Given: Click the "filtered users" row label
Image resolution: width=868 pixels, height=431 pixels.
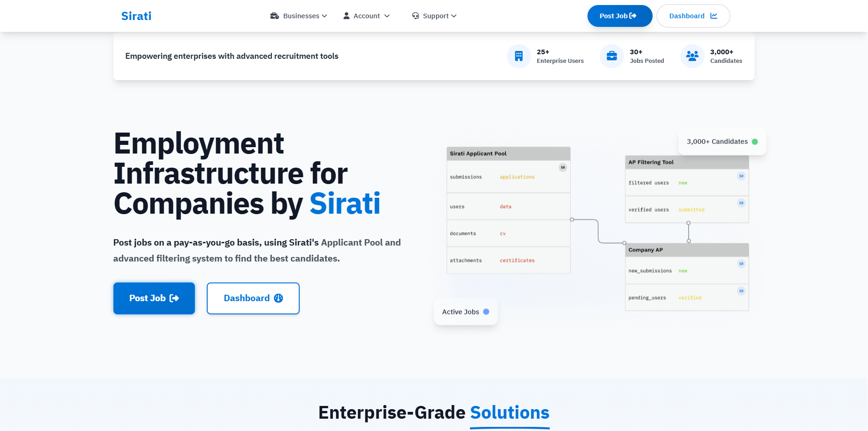Looking at the screenshot, I should (x=648, y=183).
